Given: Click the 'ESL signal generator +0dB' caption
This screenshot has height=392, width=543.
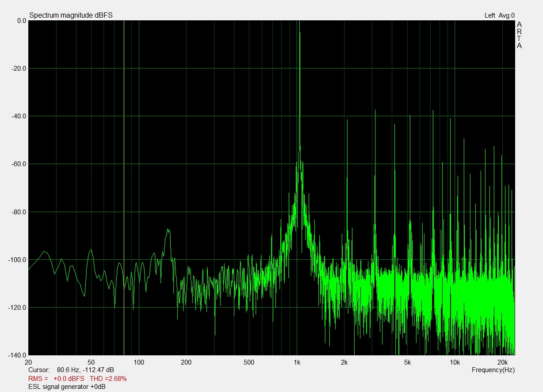Looking at the screenshot, I should click(x=67, y=387).
